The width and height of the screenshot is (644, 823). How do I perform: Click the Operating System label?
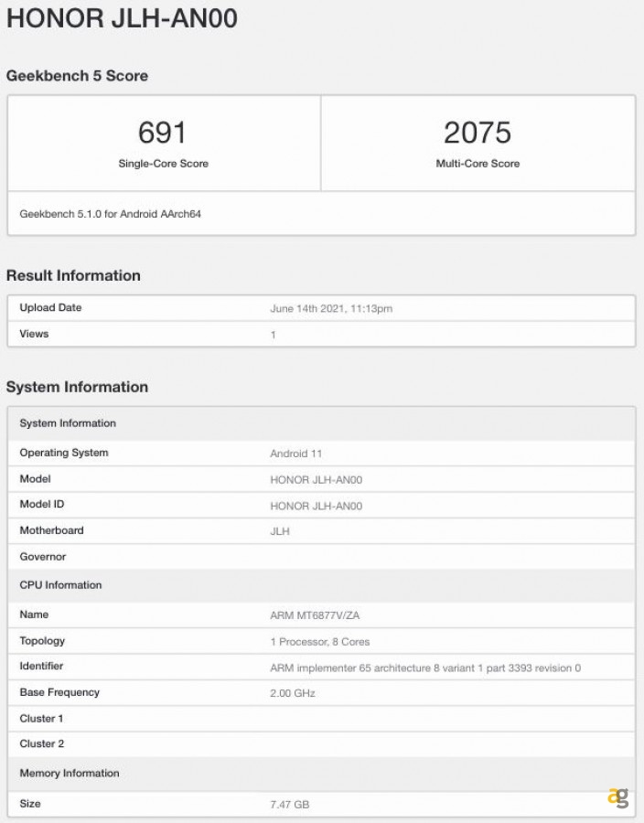[64, 453]
